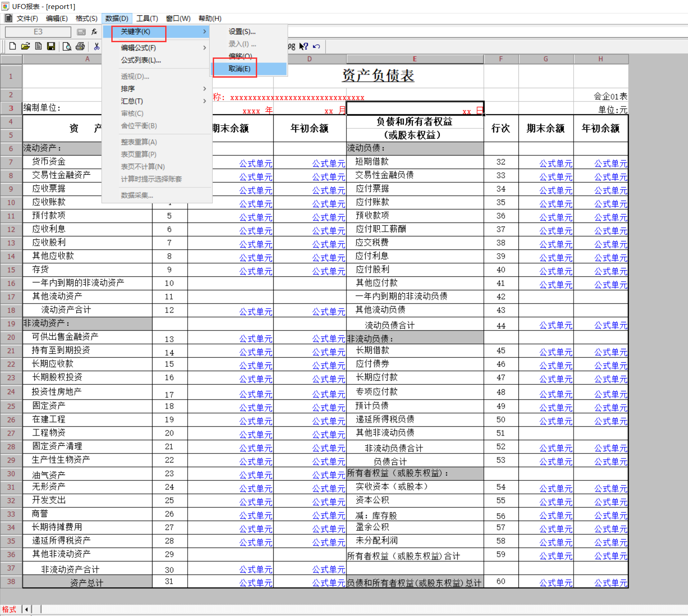Click row number 60 cell in 行次 column
The width and height of the screenshot is (688, 616).
pos(501,581)
